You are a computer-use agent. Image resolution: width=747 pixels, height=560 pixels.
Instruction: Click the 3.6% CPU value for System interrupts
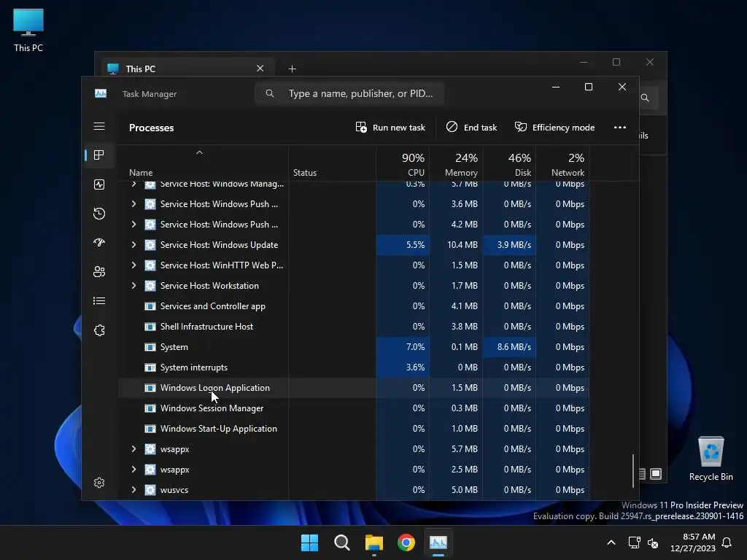click(x=415, y=367)
